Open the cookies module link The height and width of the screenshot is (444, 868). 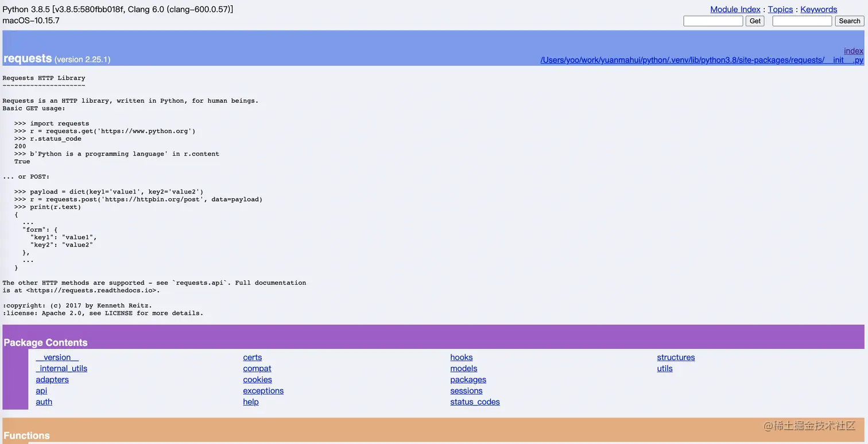[257, 380]
